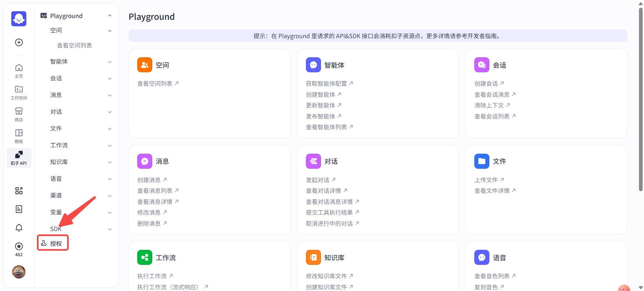This screenshot has width=644, height=291.
Task: Click the 智能体 card icon
Action: [313, 65]
